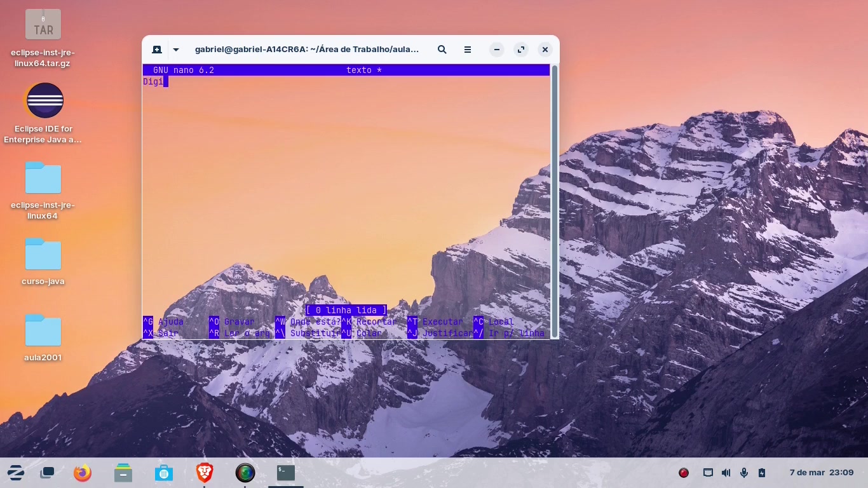868x488 pixels.
Task: Launch Brave browser from the dock
Action: [204, 473]
